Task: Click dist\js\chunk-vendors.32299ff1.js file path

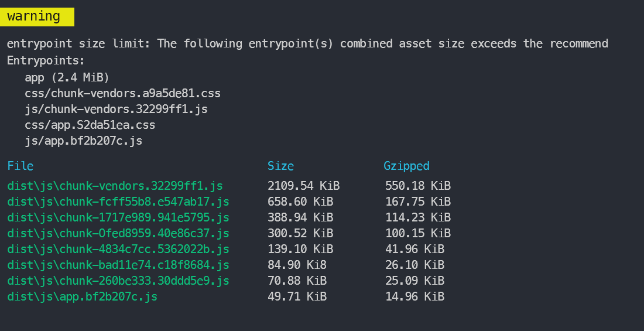Action: click(115, 186)
